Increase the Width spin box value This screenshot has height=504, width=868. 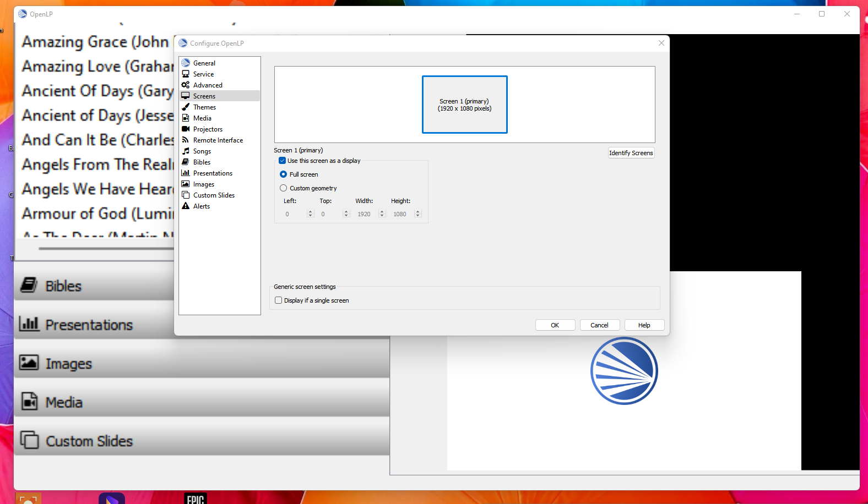[382, 212]
